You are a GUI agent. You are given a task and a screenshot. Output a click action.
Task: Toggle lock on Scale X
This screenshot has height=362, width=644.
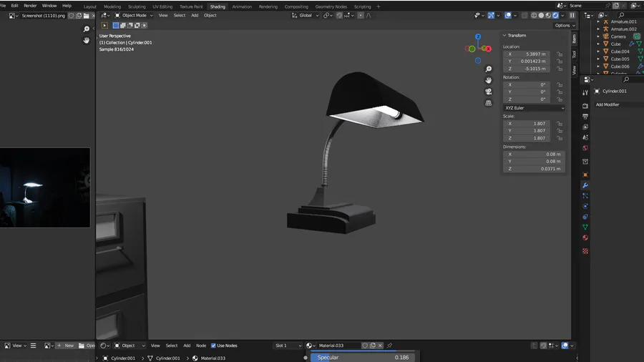[x=560, y=124]
